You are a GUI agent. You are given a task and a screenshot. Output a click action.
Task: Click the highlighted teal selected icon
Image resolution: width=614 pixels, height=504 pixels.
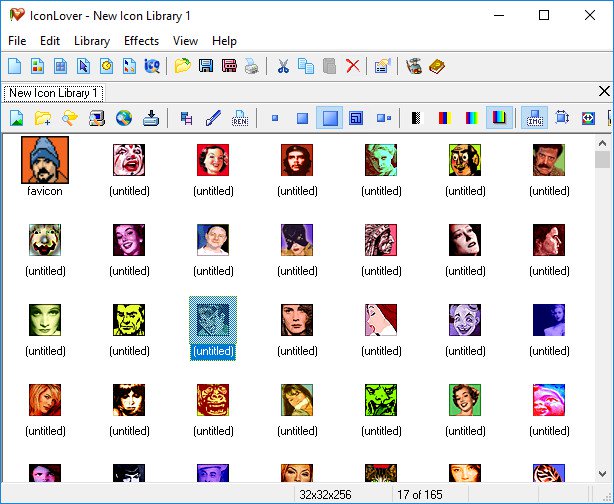tap(213, 320)
